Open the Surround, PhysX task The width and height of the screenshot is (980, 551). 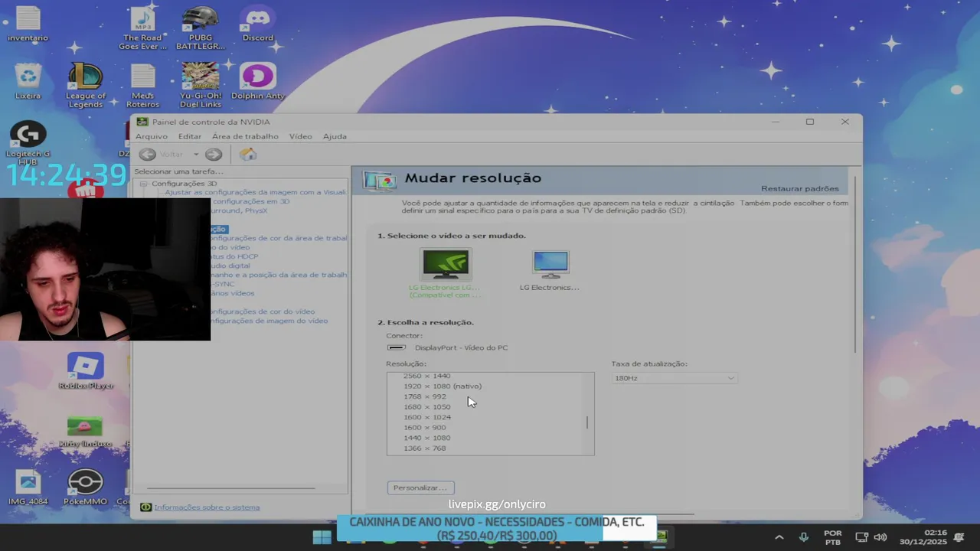pos(239,210)
